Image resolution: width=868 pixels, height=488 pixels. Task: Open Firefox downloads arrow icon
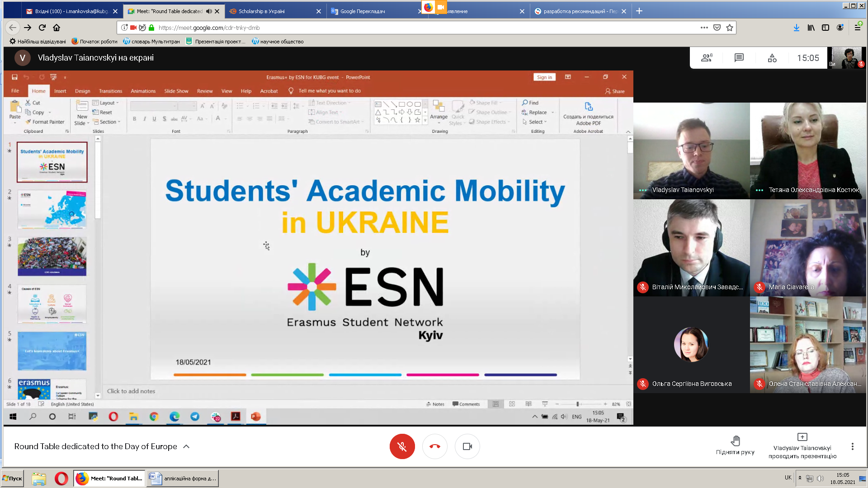coord(797,28)
